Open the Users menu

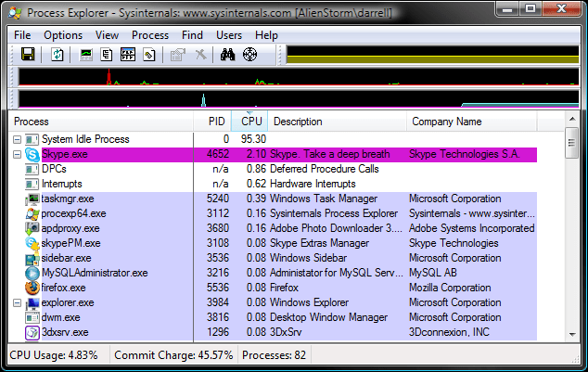(228, 35)
